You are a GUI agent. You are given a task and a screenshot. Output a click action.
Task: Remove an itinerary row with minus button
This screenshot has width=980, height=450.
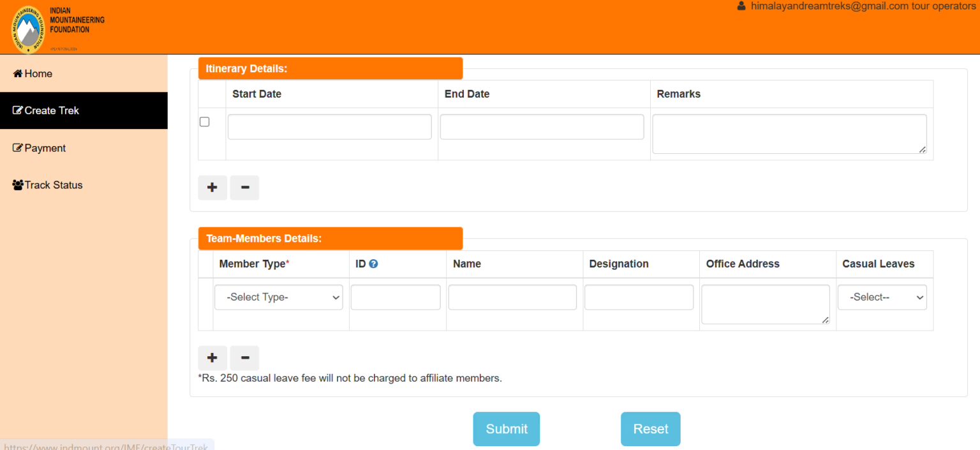(x=244, y=188)
